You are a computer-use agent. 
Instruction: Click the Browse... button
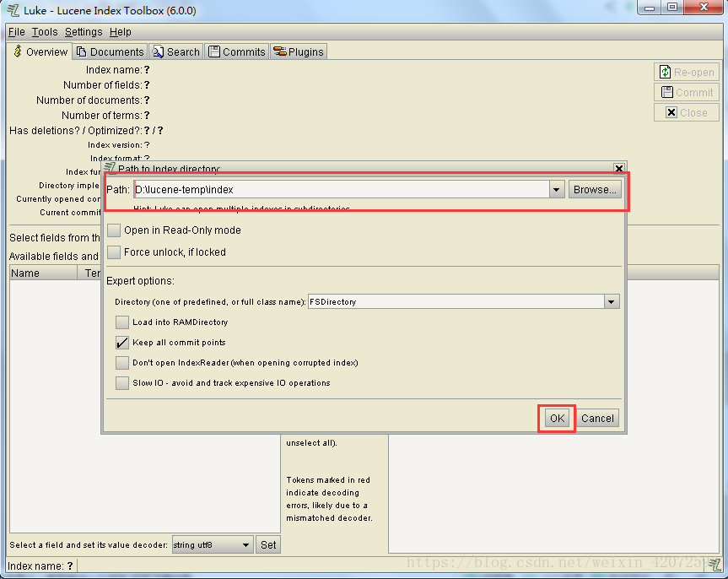[595, 190]
